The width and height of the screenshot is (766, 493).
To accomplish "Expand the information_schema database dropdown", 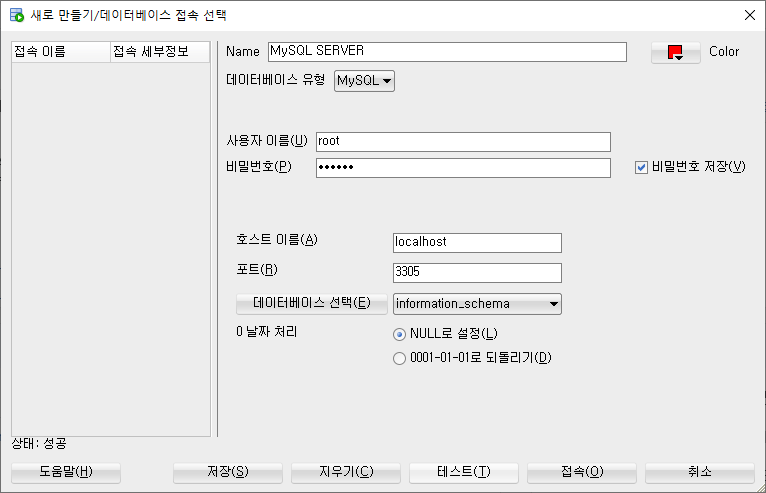I will pyautogui.click(x=477, y=304).
